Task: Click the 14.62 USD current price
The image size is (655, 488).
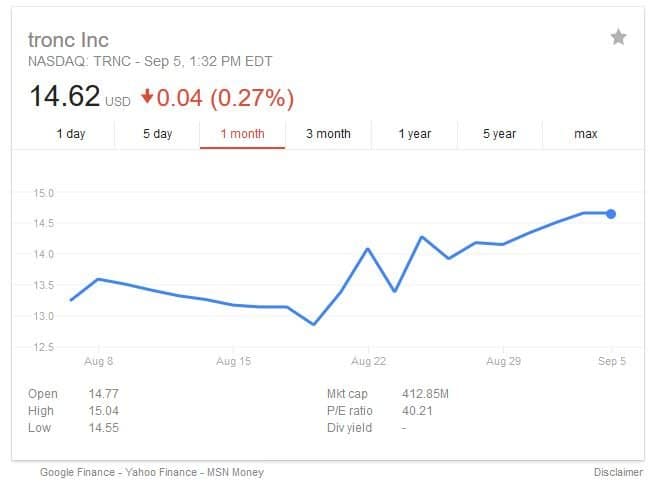Action: tap(80, 97)
